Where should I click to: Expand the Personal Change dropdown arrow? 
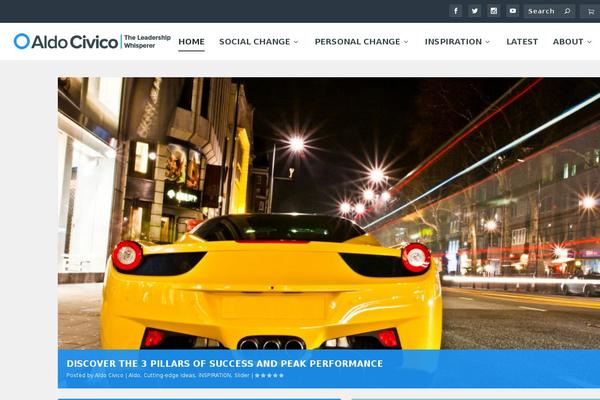pyautogui.click(x=406, y=42)
